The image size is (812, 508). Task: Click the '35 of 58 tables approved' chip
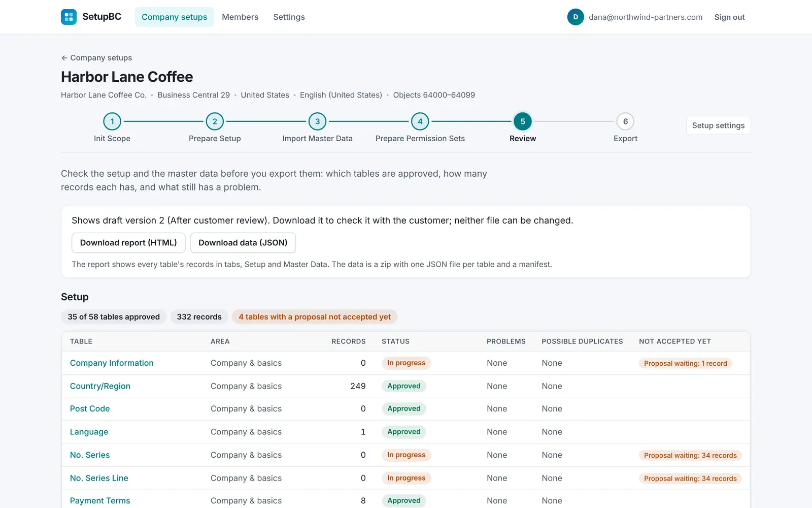point(114,317)
